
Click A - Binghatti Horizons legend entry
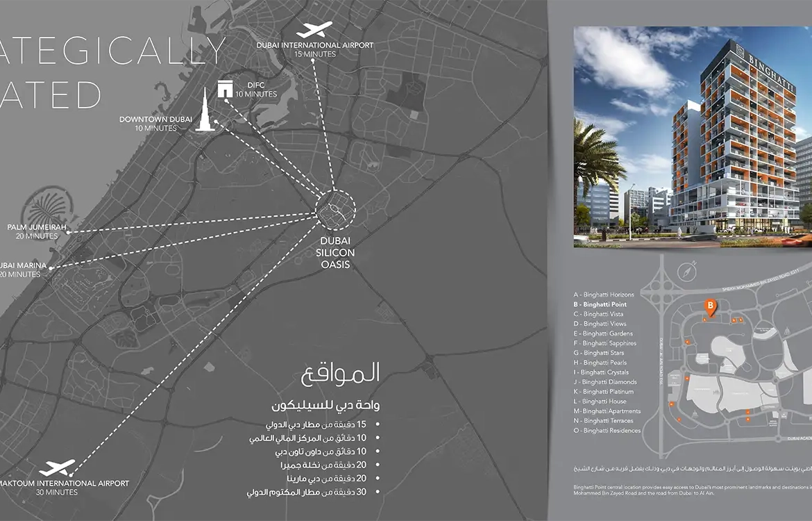603,295
